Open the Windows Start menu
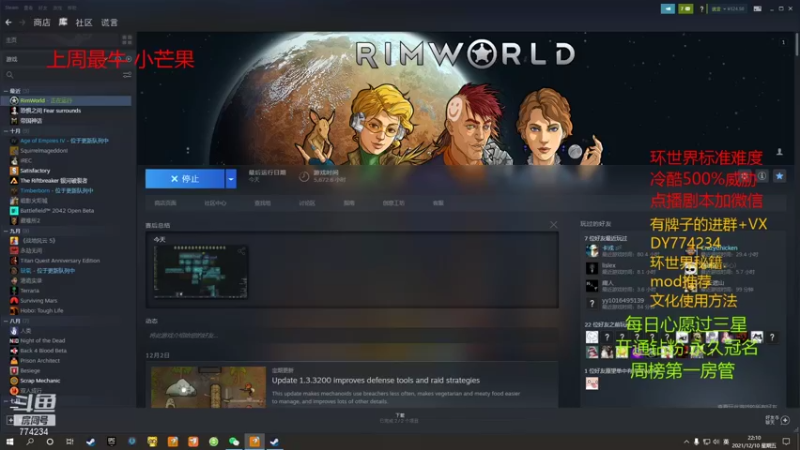Viewport: 800px width, 450px height. click(x=10, y=441)
